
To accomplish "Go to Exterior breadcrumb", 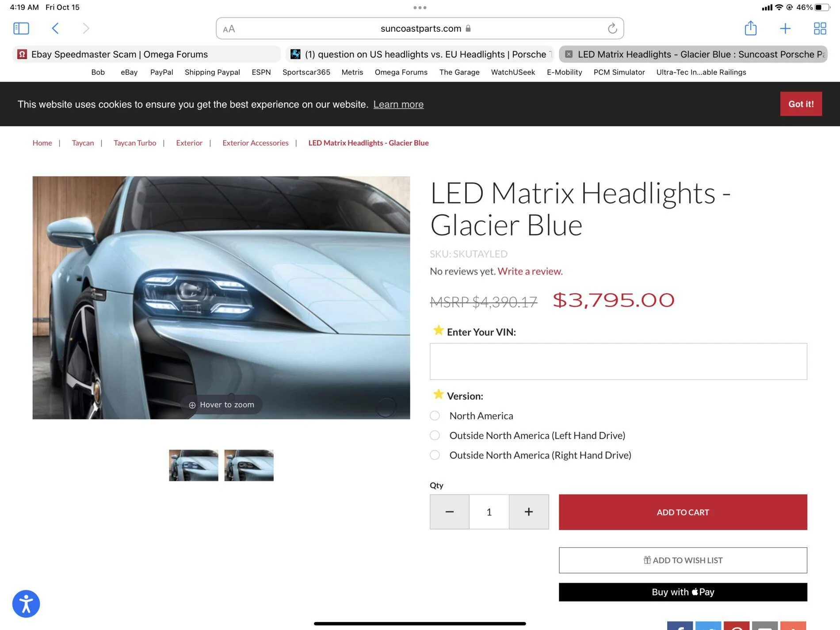I will (189, 143).
